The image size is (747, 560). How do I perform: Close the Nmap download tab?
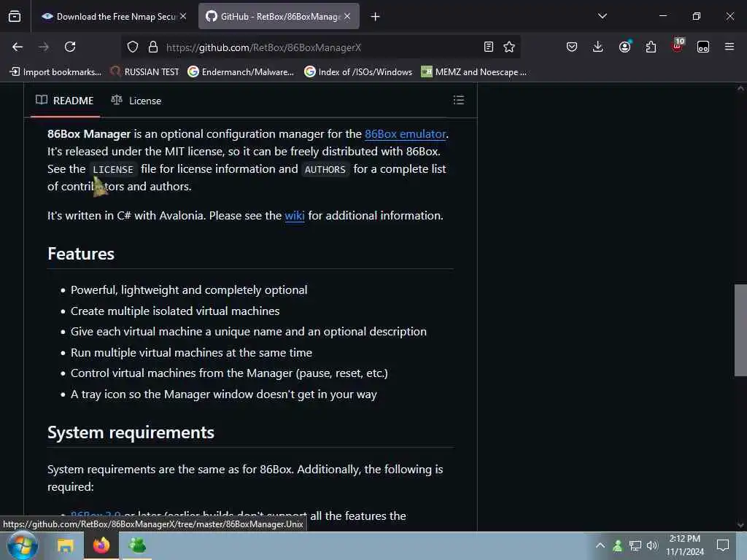183,16
